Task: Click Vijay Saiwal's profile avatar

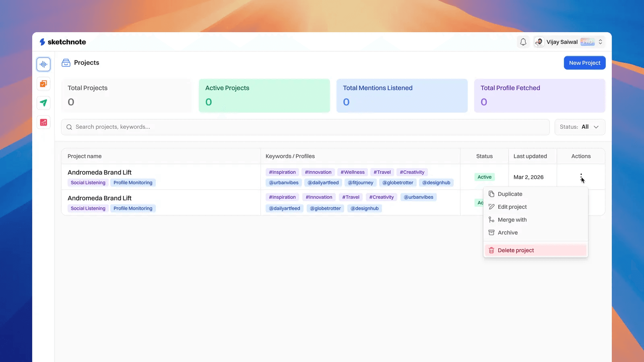Action: [539, 42]
